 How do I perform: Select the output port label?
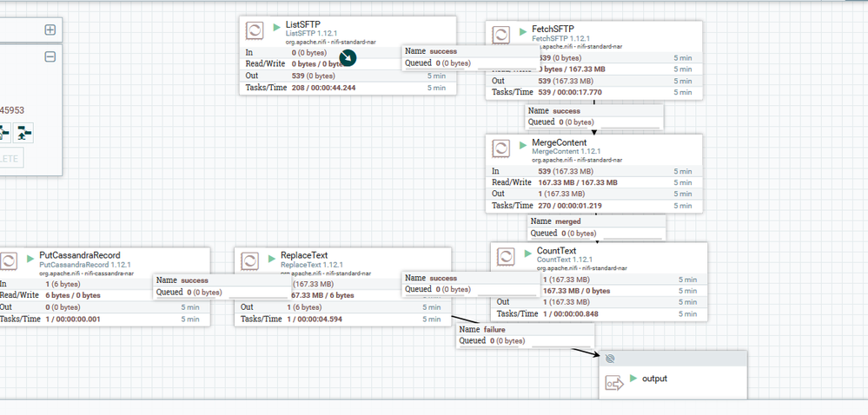click(x=654, y=379)
